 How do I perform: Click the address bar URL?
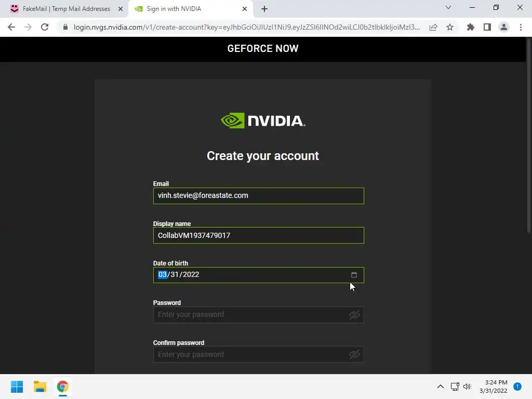point(247,27)
